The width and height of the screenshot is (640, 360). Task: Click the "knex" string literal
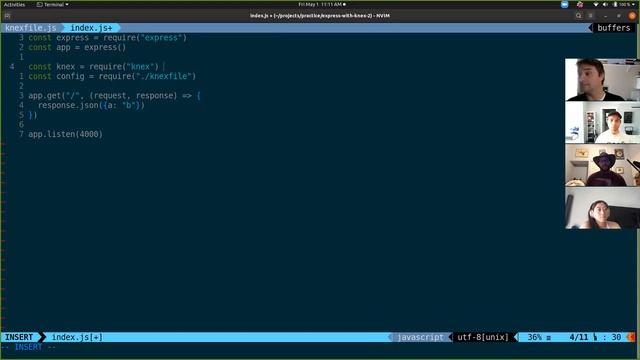(140, 67)
